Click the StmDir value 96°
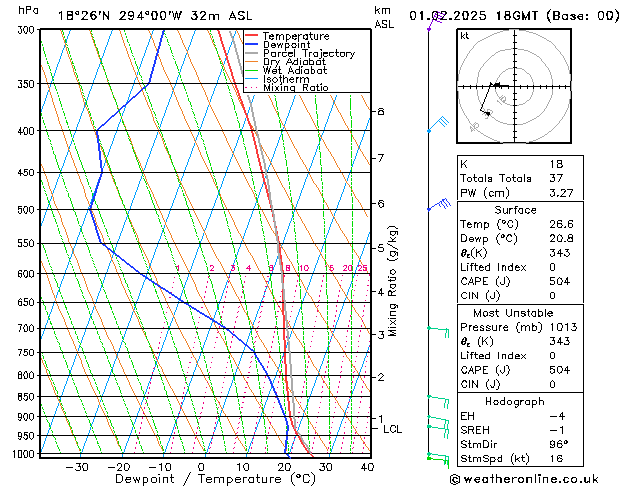This screenshot has width=629, height=486. tap(559, 445)
